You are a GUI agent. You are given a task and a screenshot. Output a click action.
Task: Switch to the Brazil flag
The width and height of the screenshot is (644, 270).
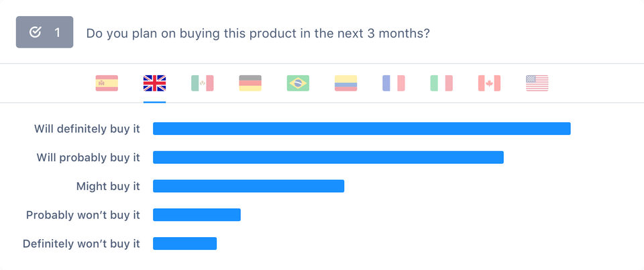click(298, 83)
